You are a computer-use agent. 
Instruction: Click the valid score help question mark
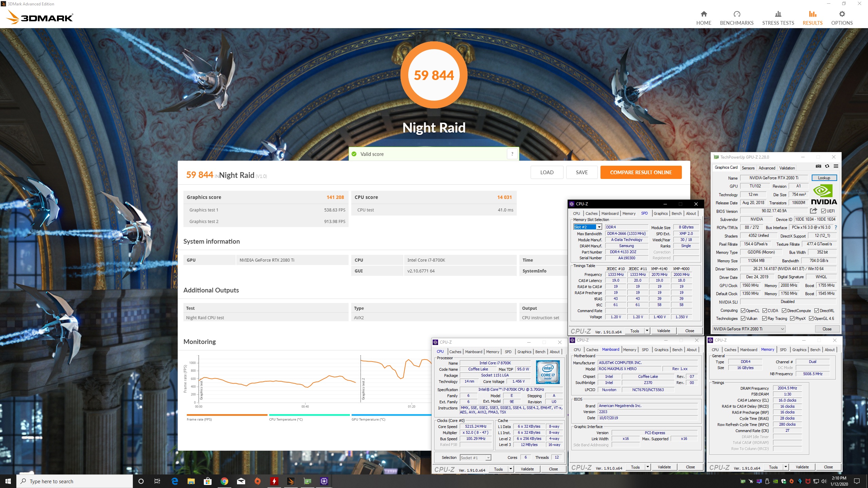512,154
